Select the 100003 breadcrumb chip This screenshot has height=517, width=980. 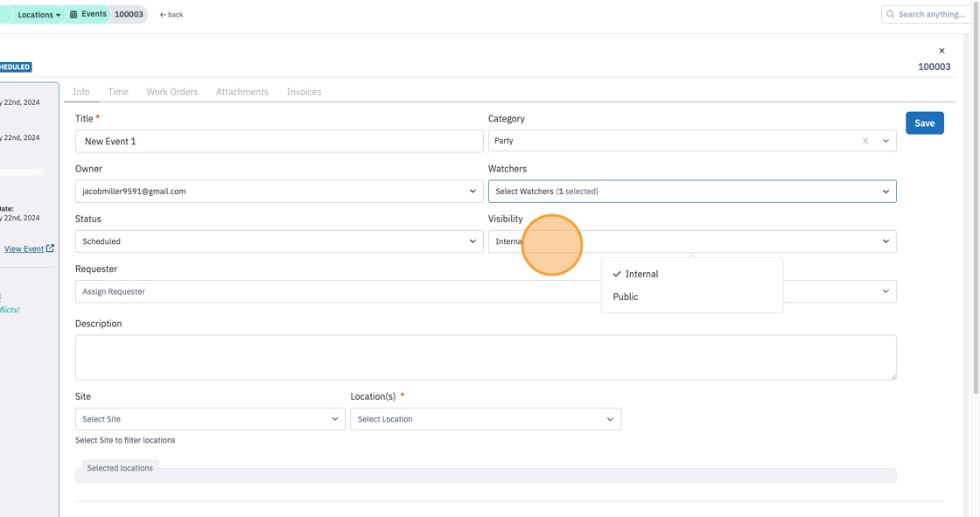pos(129,14)
